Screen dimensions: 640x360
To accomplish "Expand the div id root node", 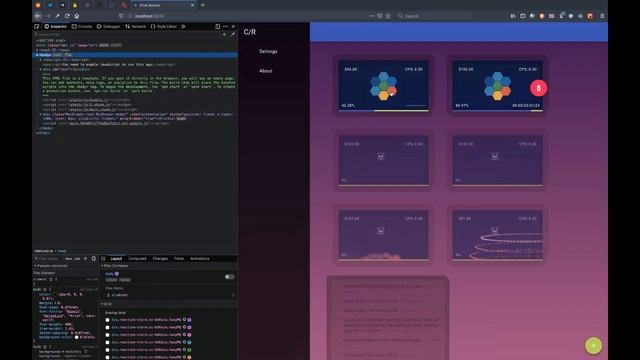I will click(x=40, y=69).
